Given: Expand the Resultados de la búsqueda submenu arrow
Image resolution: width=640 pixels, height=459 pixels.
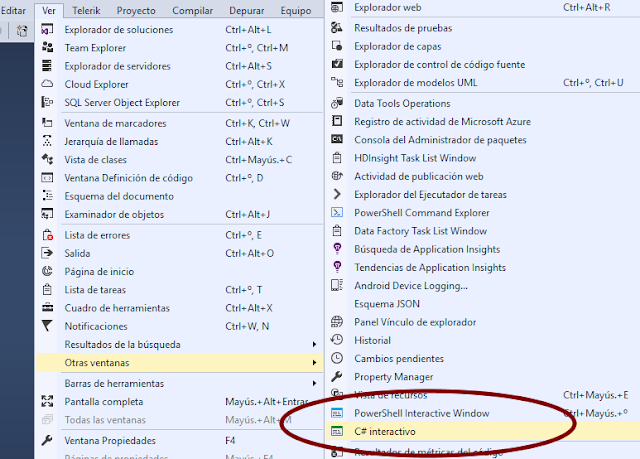Looking at the screenshot, I should click(314, 344).
